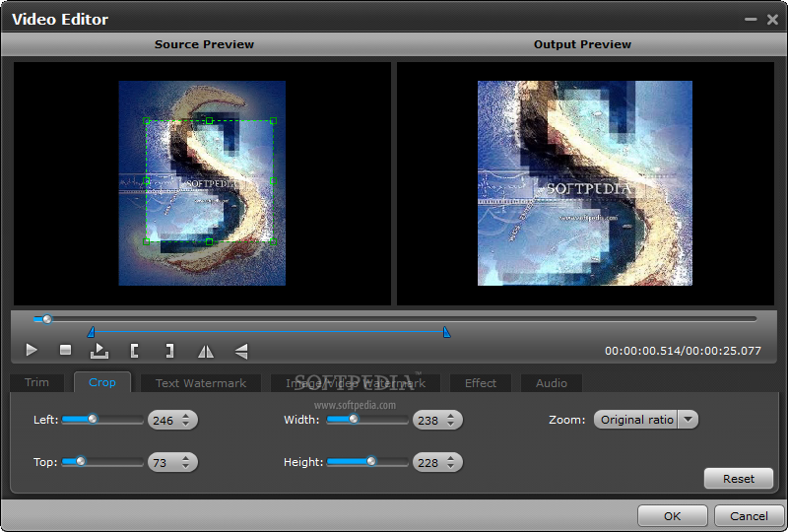Switch to the Trim tab
Screen dimensions: 788x532
tap(36, 382)
